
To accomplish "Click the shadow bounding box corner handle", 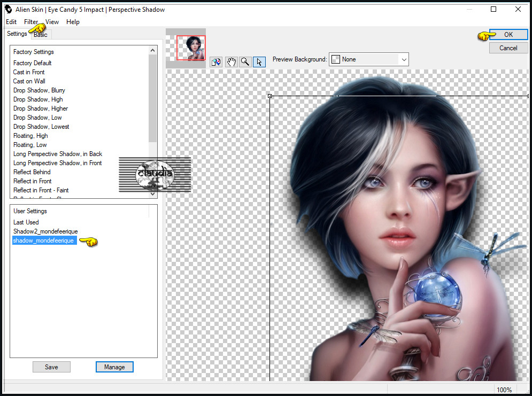I will click(x=269, y=96).
